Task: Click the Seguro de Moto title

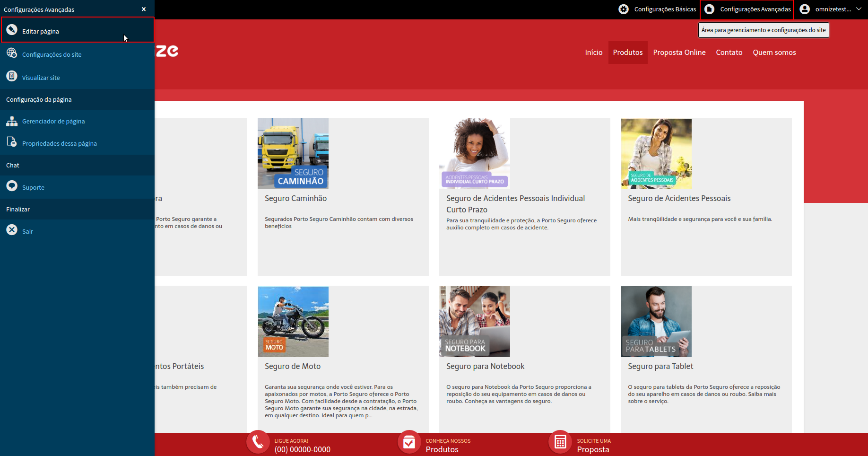Action: click(x=293, y=366)
